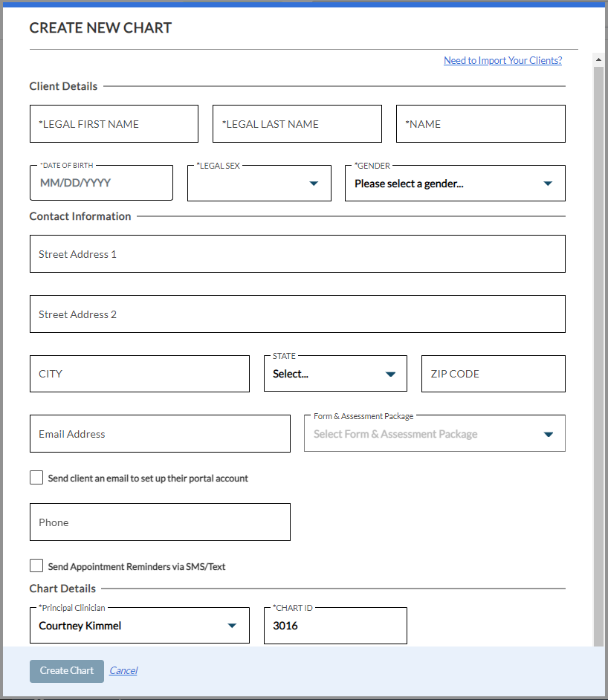Click the Create Chart button

pos(67,671)
